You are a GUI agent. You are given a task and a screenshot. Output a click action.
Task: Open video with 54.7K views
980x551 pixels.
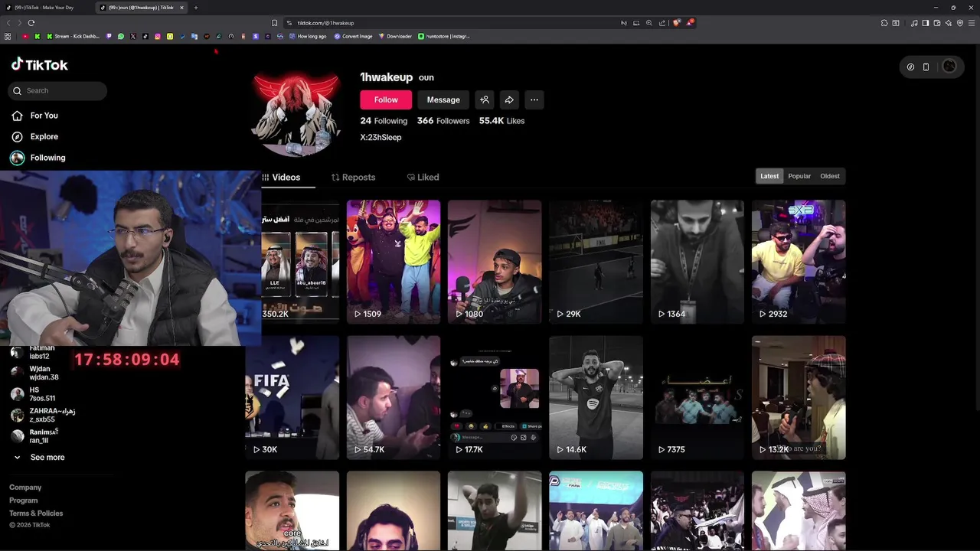click(x=394, y=397)
